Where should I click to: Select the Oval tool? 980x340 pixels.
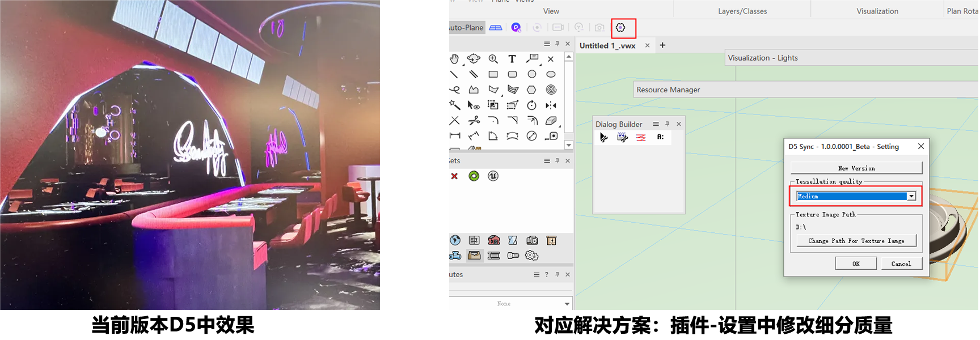click(x=551, y=74)
